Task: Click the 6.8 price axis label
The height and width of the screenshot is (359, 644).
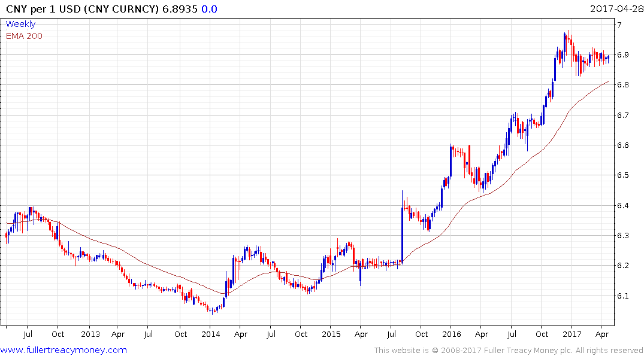Action: coord(623,85)
